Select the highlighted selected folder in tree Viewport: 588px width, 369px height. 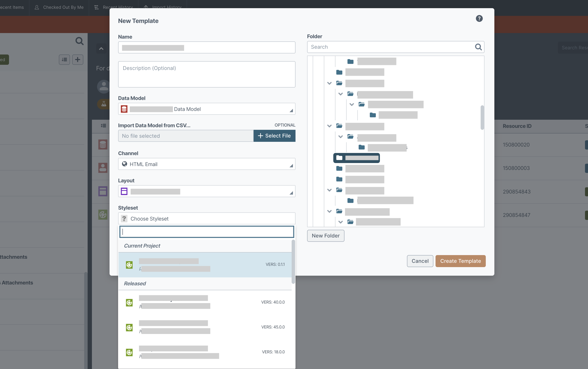pos(356,158)
